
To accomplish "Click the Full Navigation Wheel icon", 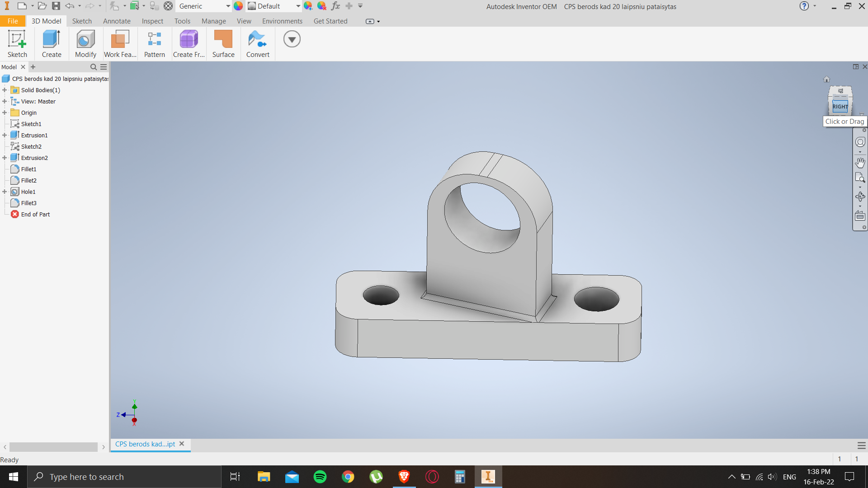I will coord(860,142).
